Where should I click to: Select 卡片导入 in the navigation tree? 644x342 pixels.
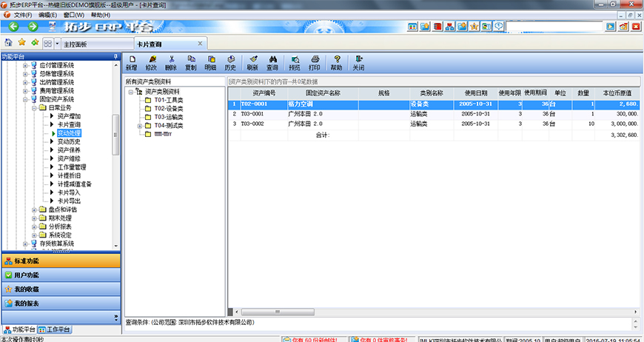tap(69, 192)
